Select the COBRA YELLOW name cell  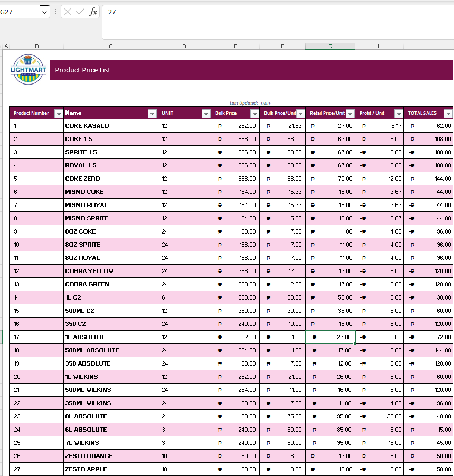click(x=110, y=271)
